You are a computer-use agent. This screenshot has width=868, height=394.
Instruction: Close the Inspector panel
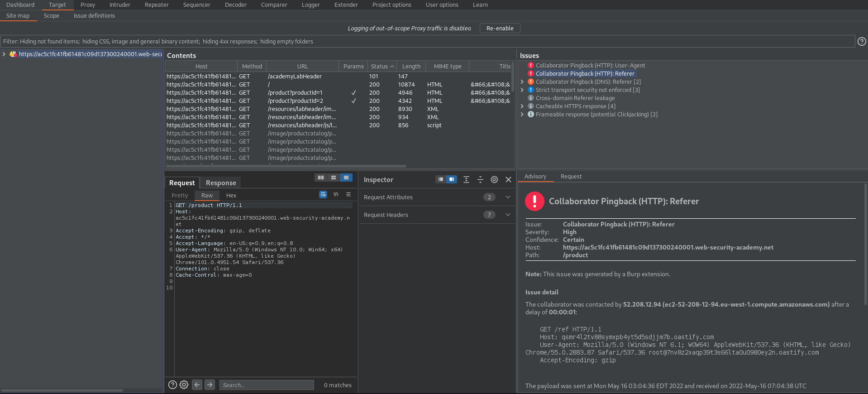click(x=508, y=179)
